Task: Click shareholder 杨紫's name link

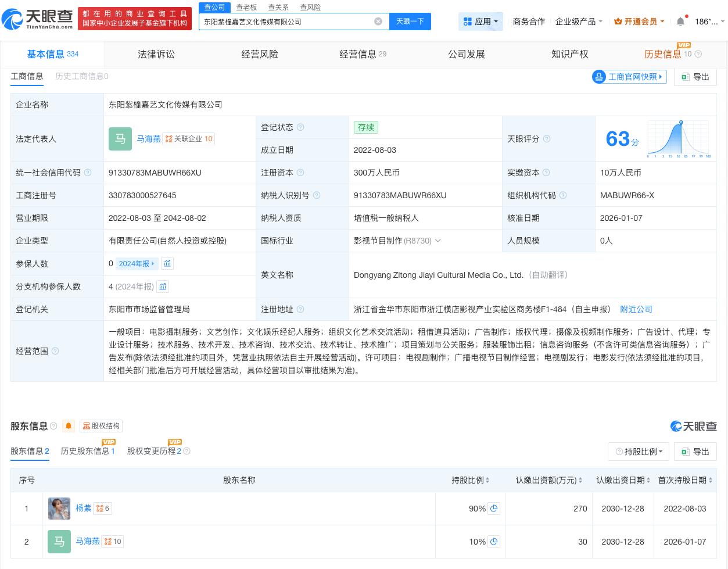Action: (x=83, y=508)
